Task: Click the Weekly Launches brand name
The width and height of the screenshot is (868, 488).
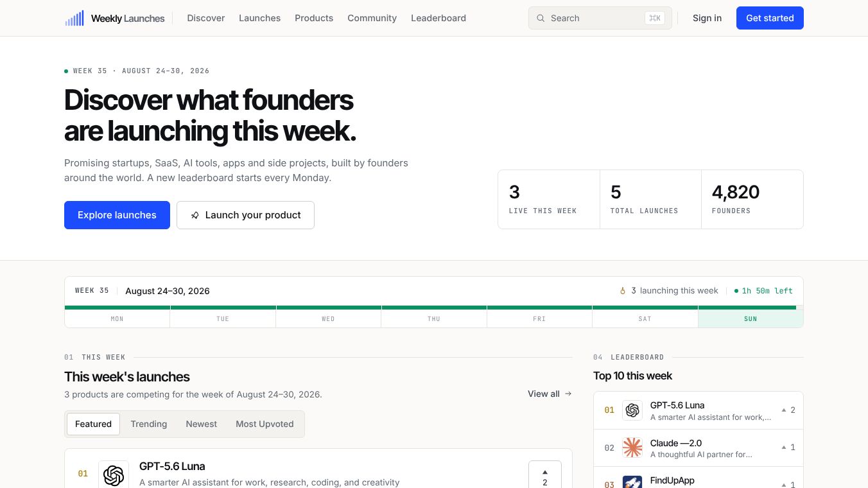Action: click(x=128, y=19)
